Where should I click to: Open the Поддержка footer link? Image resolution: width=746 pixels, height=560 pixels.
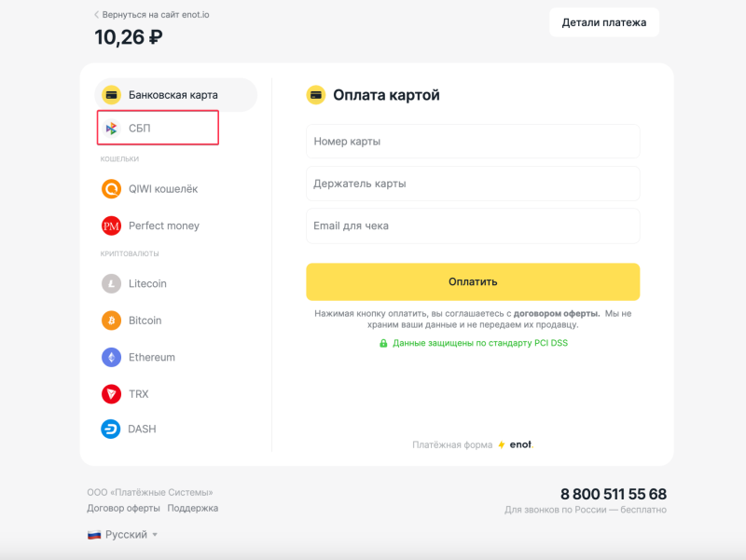tap(193, 508)
